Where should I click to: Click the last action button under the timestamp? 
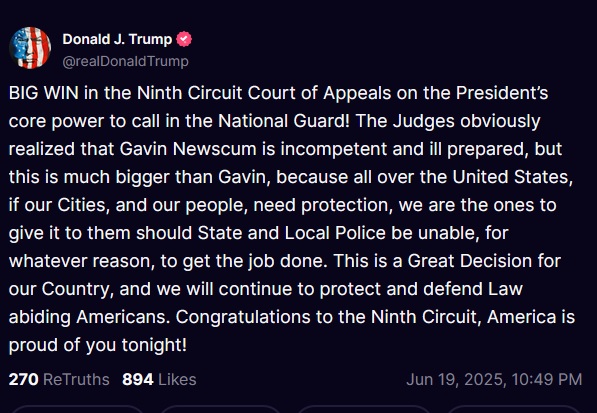[513, 409]
